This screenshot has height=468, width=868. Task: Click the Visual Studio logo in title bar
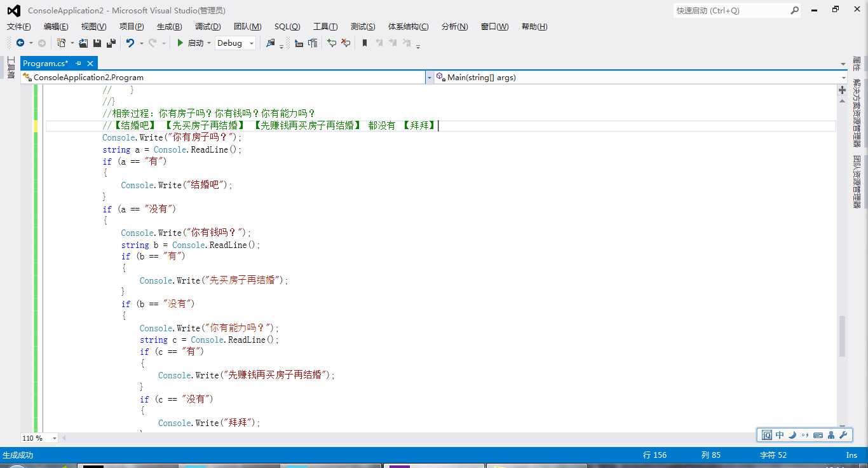(x=13, y=10)
